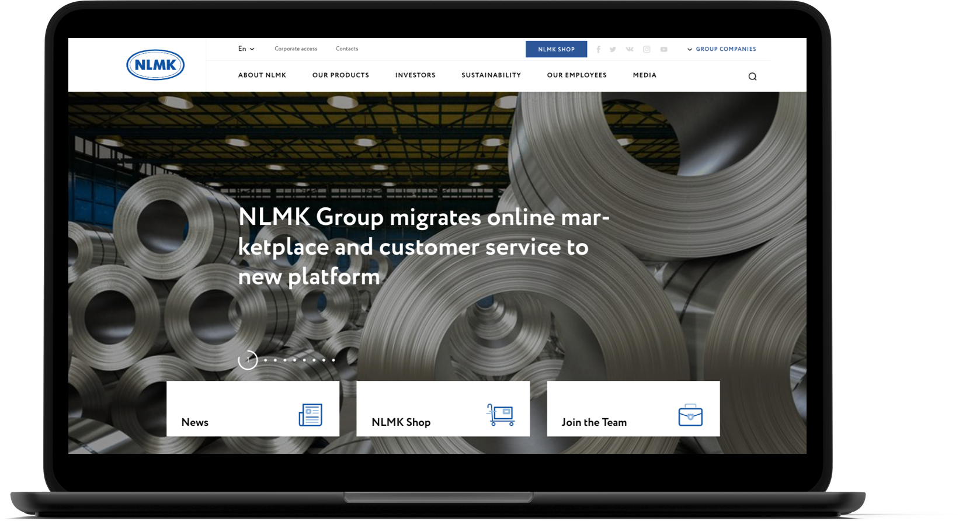Open the VK social icon
The height and width of the screenshot is (521, 980).
coord(630,49)
